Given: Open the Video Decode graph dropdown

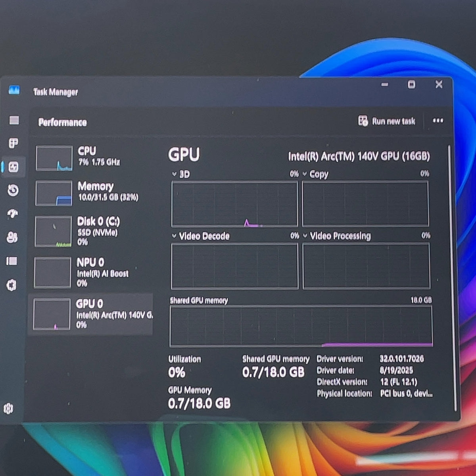Looking at the screenshot, I should point(174,236).
